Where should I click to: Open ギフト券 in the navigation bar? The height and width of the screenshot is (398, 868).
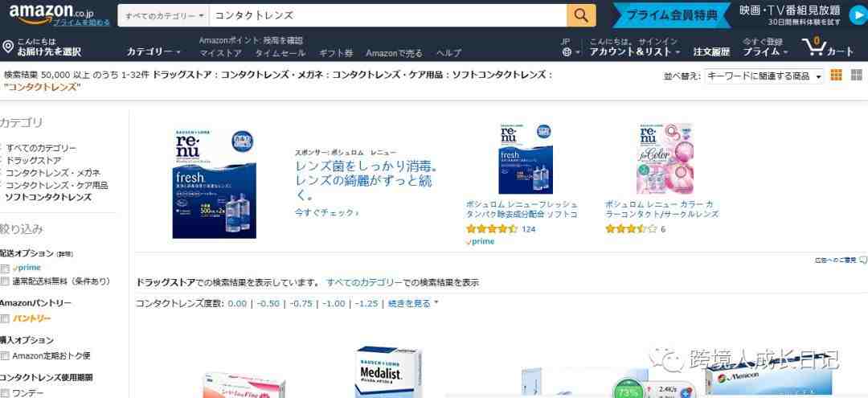[x=335, y=53]
